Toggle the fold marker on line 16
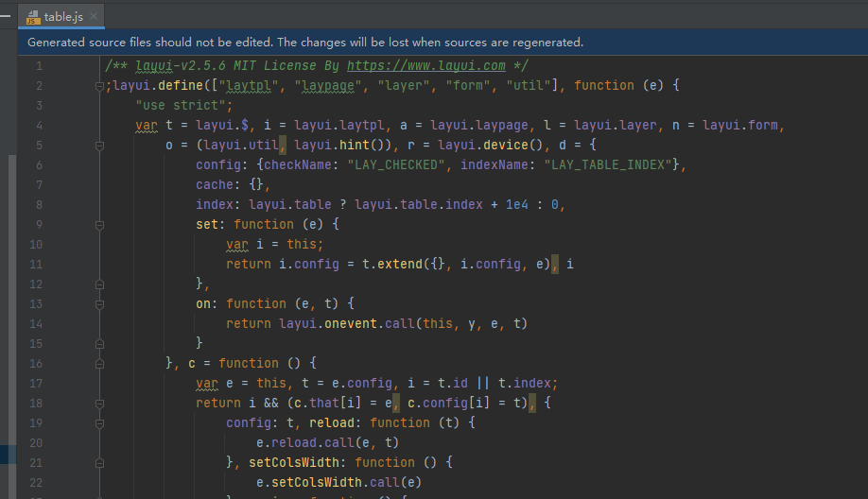The image size is (868, 499). [99, 364]
